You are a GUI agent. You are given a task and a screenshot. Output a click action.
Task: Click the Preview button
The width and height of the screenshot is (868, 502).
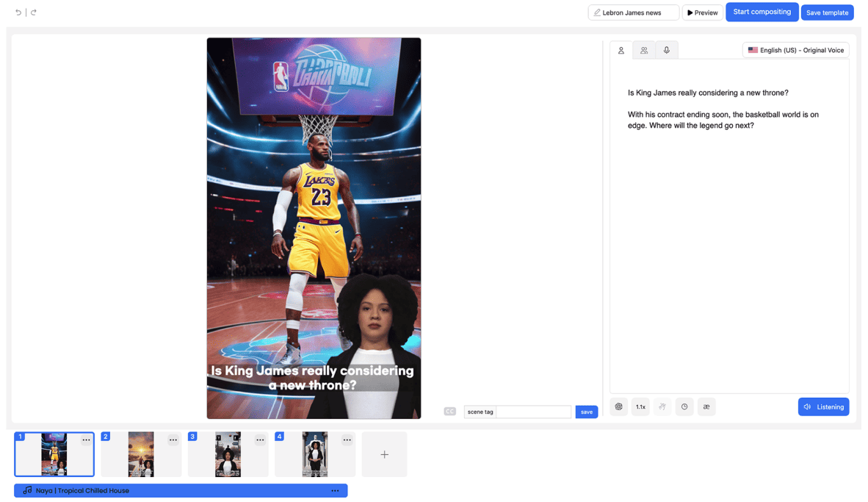(x=703, y=12)
